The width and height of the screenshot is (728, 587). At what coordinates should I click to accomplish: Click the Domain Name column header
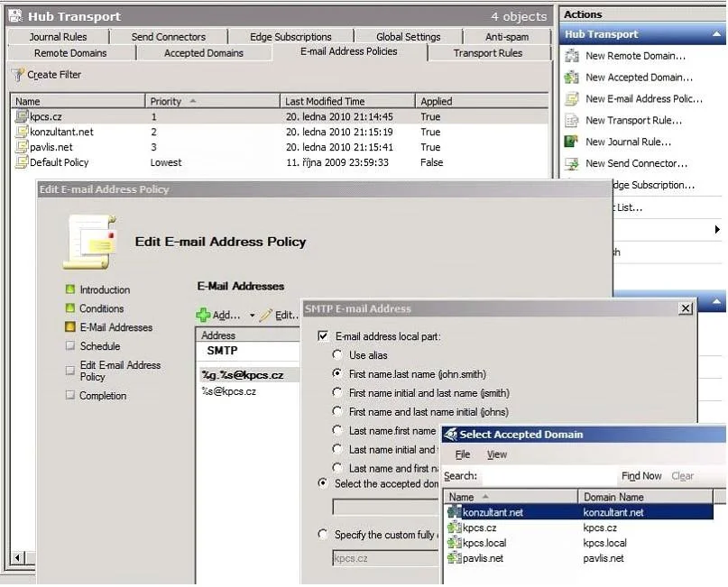pyautogui.click(x=645, y=497)
